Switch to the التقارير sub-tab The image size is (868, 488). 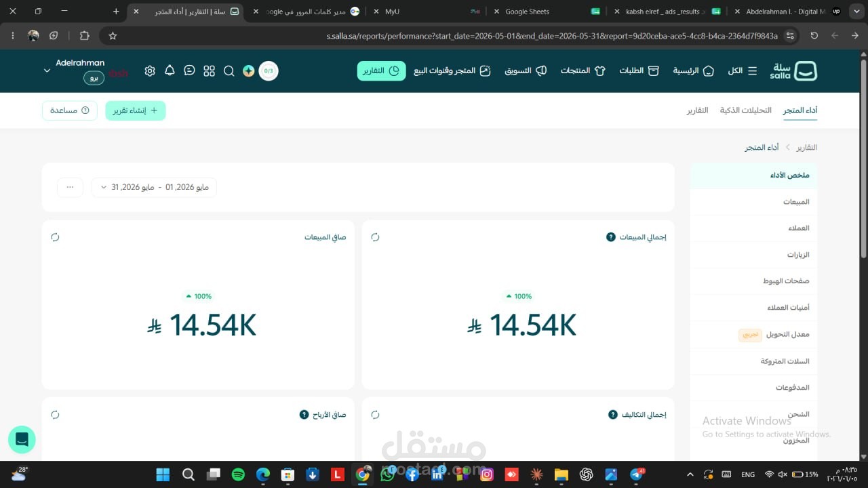point(697,110)
